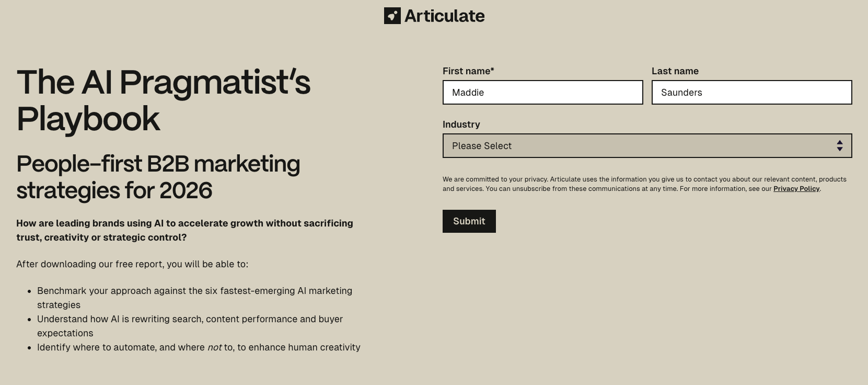Click the benchmark strategies bullet point
The image size is (868, 385).
point(194,297)
